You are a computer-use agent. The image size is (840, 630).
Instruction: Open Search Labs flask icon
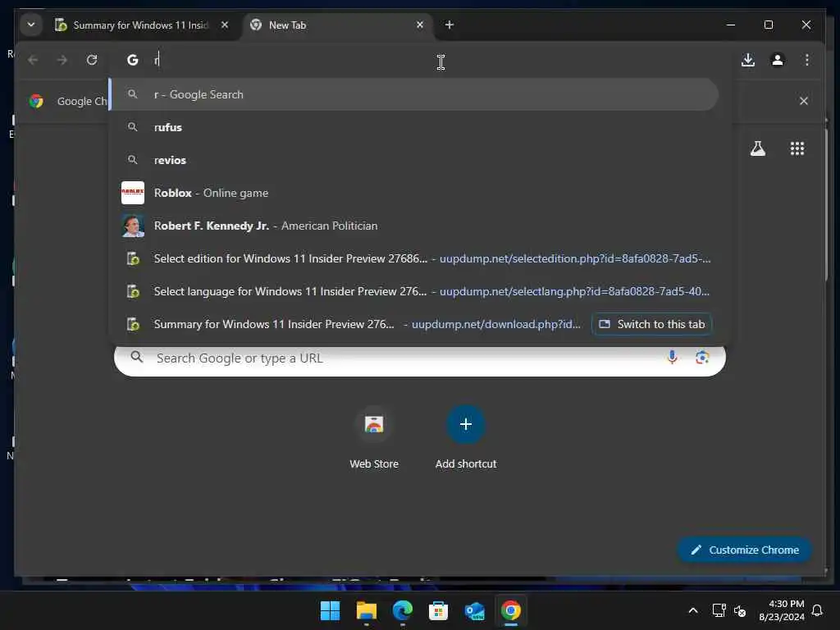(x=757, y=148)
